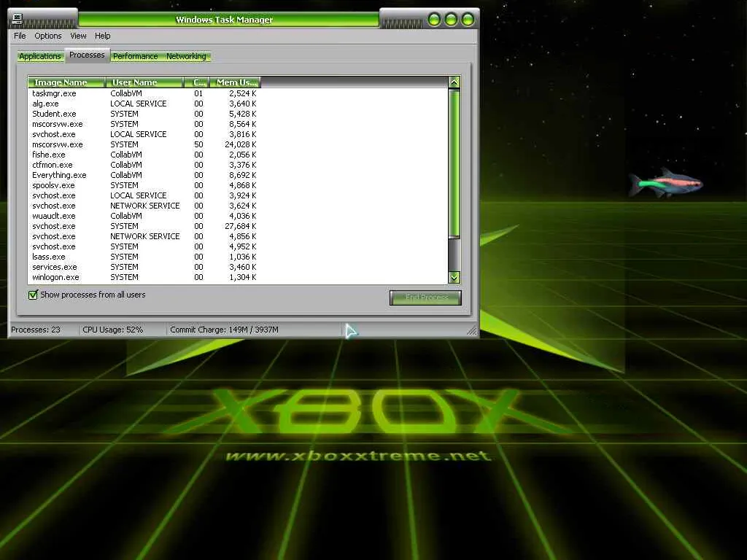
Task: Select the Student.exe process row
Action: [144, 114]
